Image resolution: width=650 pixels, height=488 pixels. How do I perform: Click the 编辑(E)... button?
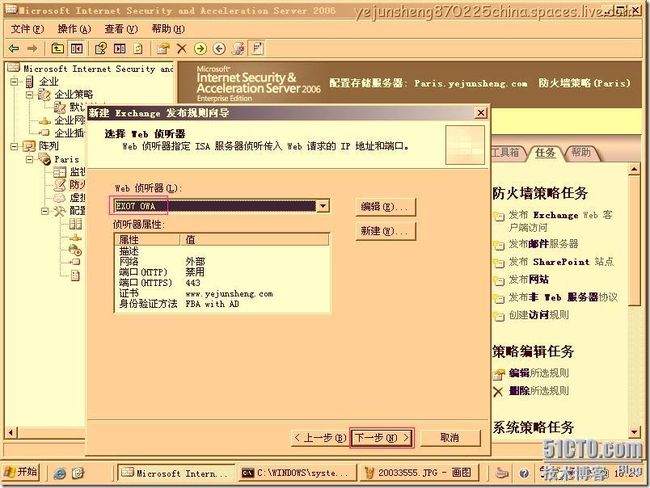click(x=385, y=206)
